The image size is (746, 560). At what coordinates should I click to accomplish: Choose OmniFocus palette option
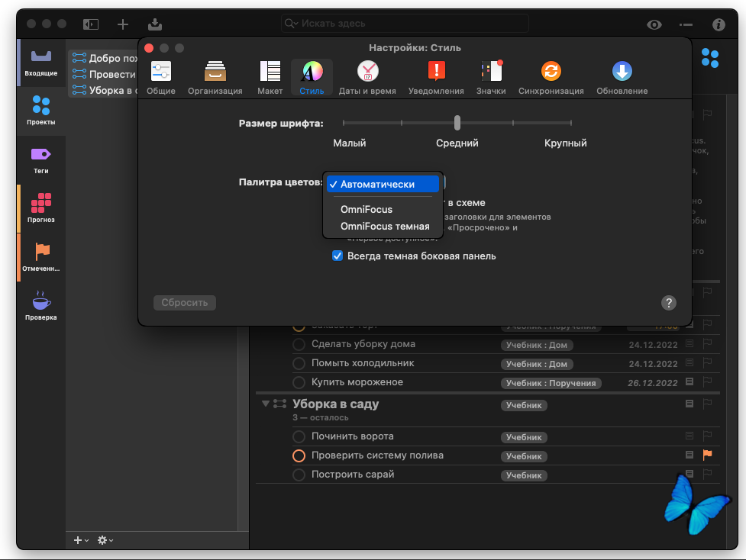click(383, 209)
